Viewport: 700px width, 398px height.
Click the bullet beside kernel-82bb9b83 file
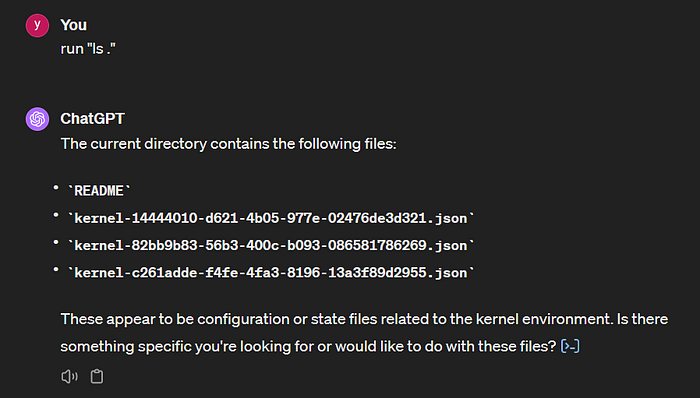point(56,242)
